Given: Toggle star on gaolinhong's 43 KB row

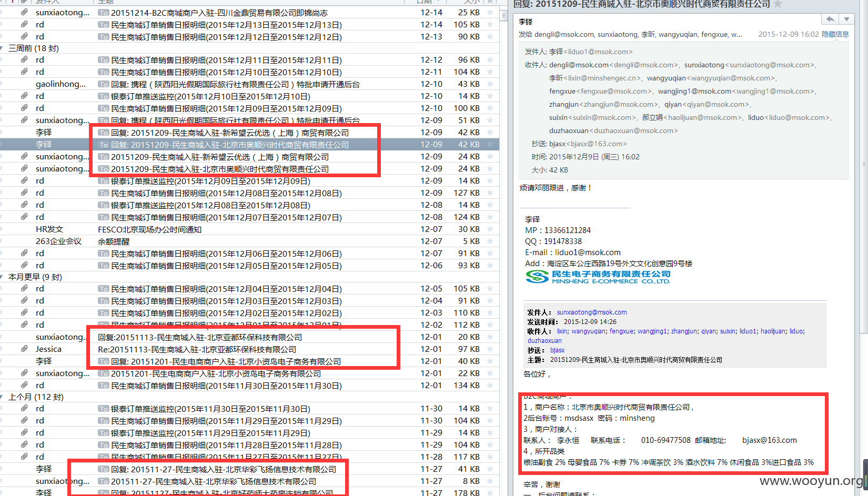Looking at the screenshot, I should (x=490, y=84).
